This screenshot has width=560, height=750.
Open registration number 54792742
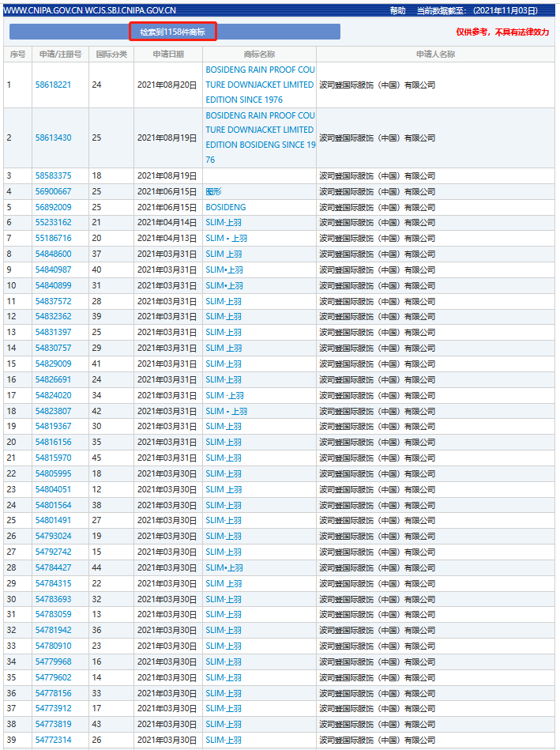53,552
